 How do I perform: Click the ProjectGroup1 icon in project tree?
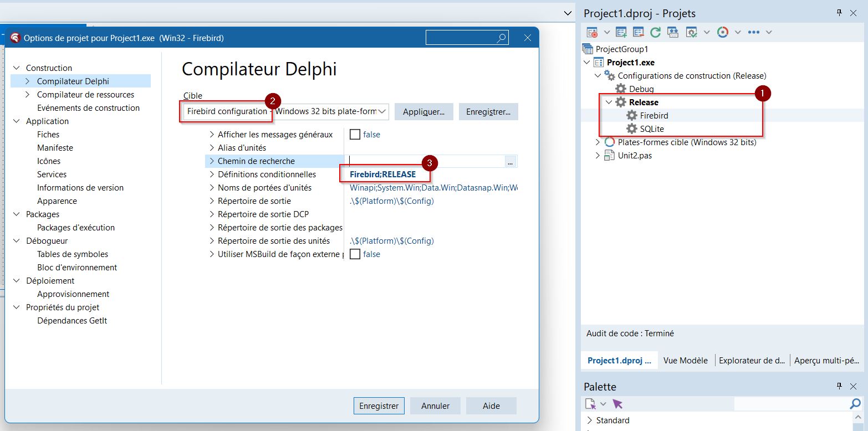pyautogui.click(x=588, y=49)
